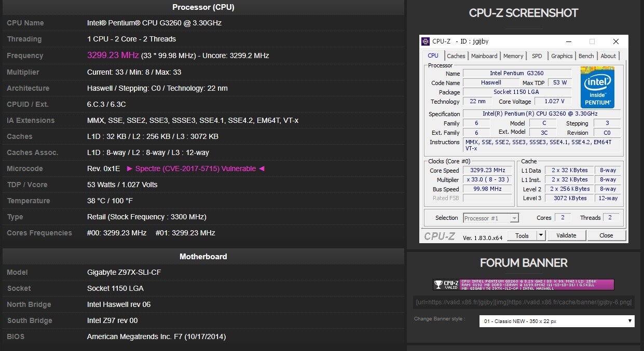Screen dimensions: 644x351
Task: Open the About tab
Action: (608, 56)
